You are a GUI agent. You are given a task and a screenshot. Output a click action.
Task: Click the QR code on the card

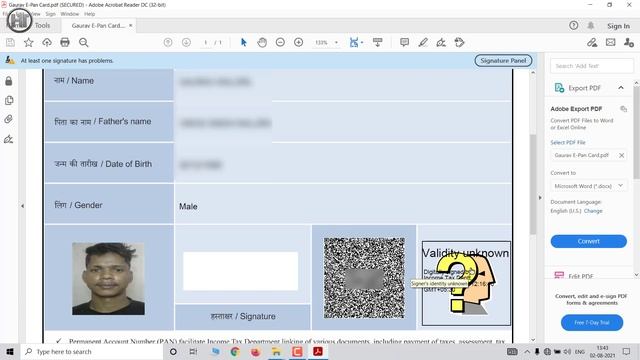tap(364, 278)
